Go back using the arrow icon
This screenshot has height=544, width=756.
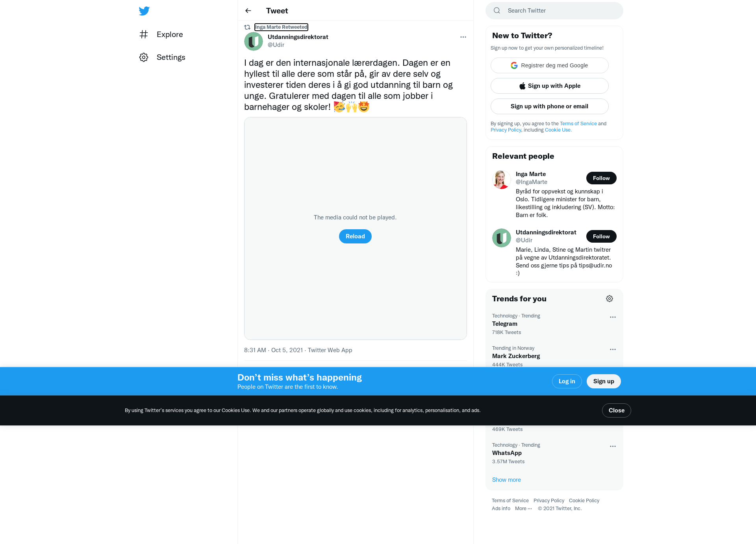248,11
